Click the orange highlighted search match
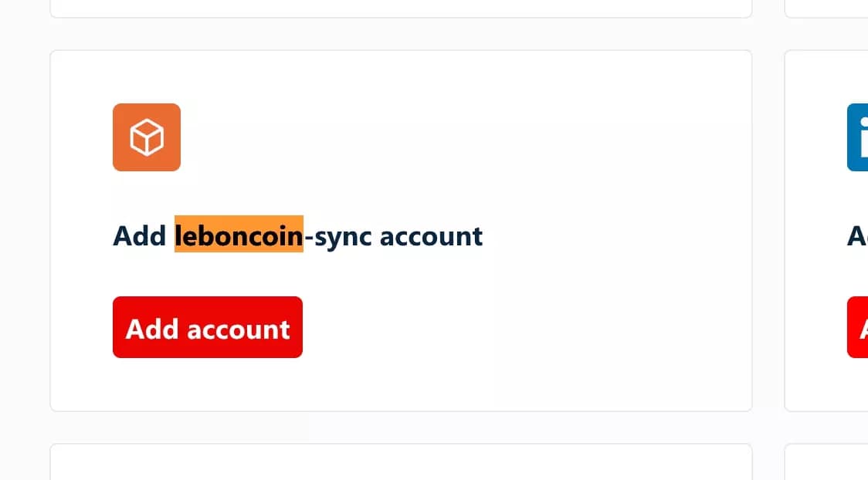Screen dimensions: 868x480 [x=238, y=236]
